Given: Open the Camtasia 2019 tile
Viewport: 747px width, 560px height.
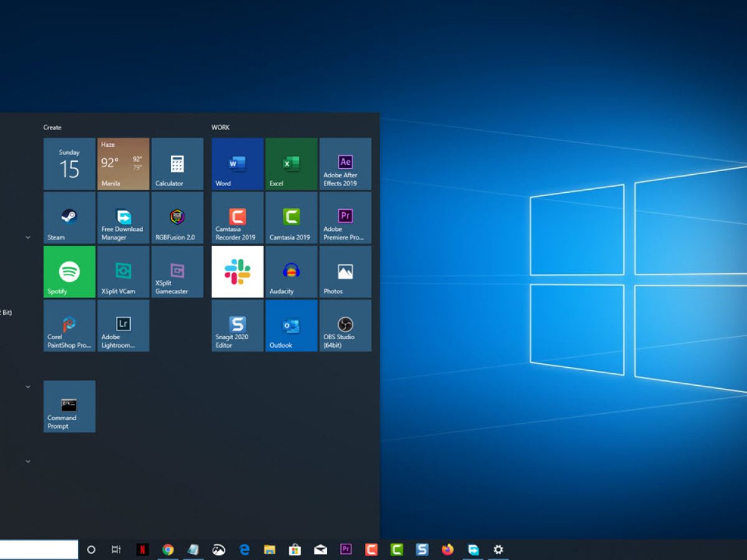Looking at the screenshot, I should [x=291, y=218].
